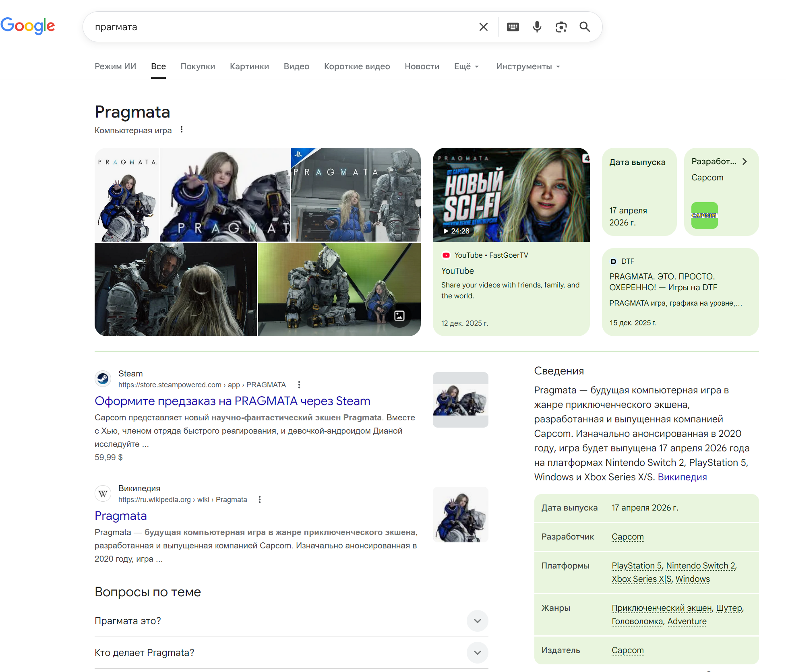Image resolution: width=786 pixels, height=672 pixels.
Task: Open search by image camera icon
Action: (x=561, y=27)
